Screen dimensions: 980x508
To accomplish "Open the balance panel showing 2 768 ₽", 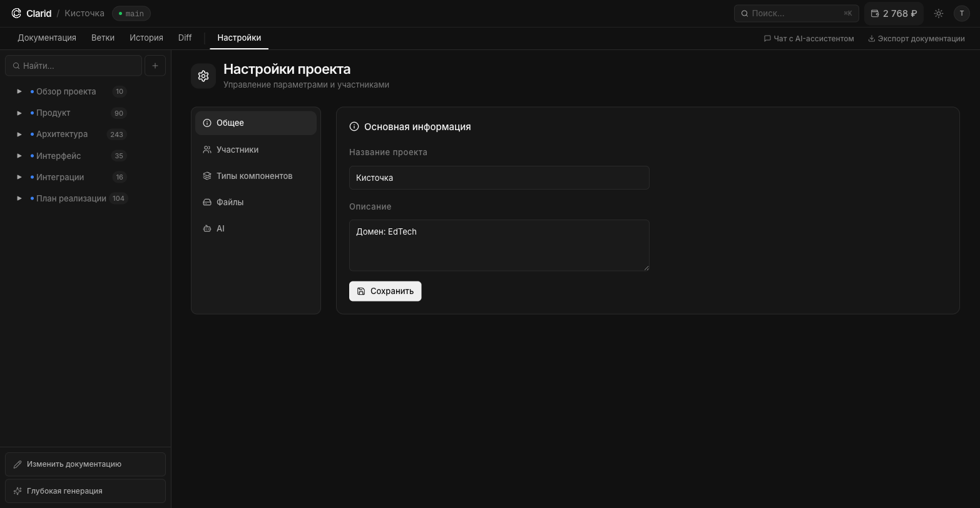I will 893,13.
